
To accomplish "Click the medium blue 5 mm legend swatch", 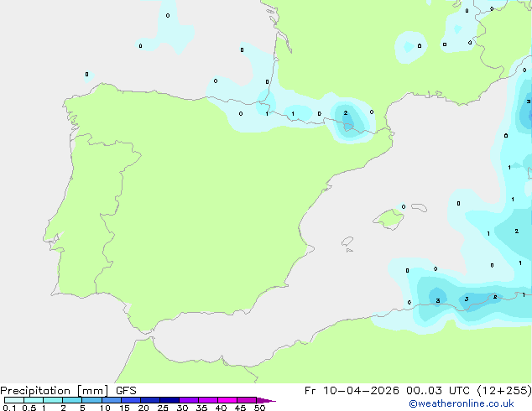I will (92, 400).
